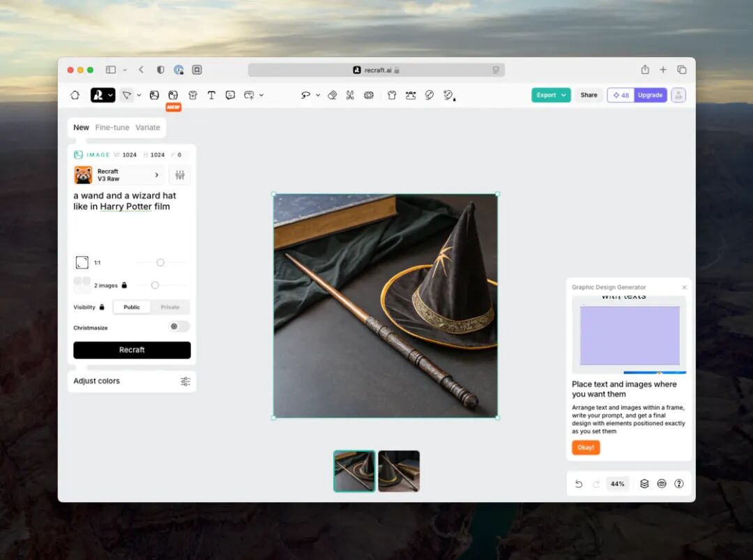The width and height of the screenshot is (753, 560).
Task: Open a new Safari tab
Action: pos(663,70)
